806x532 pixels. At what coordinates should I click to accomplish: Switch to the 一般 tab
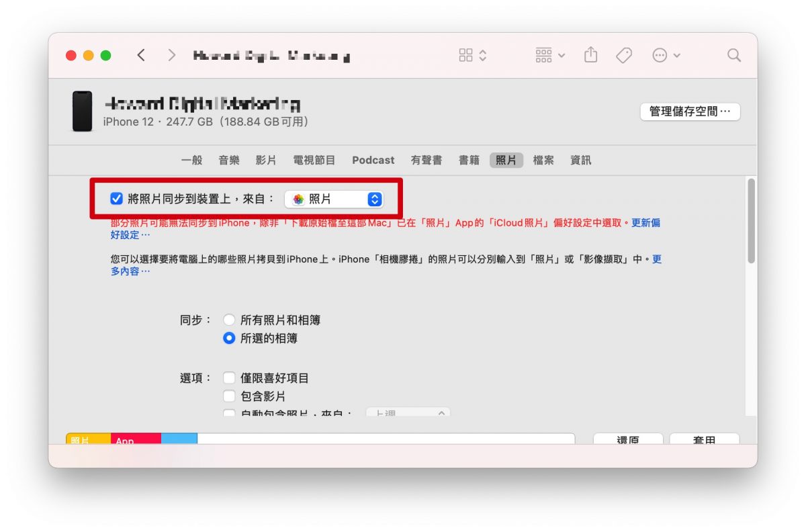click(191, 160)
